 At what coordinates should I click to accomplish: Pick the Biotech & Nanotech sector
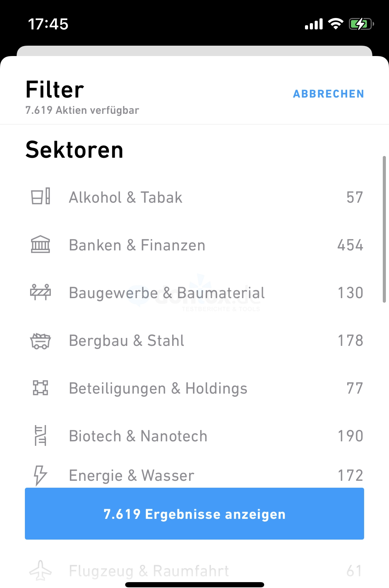[194, 436]
